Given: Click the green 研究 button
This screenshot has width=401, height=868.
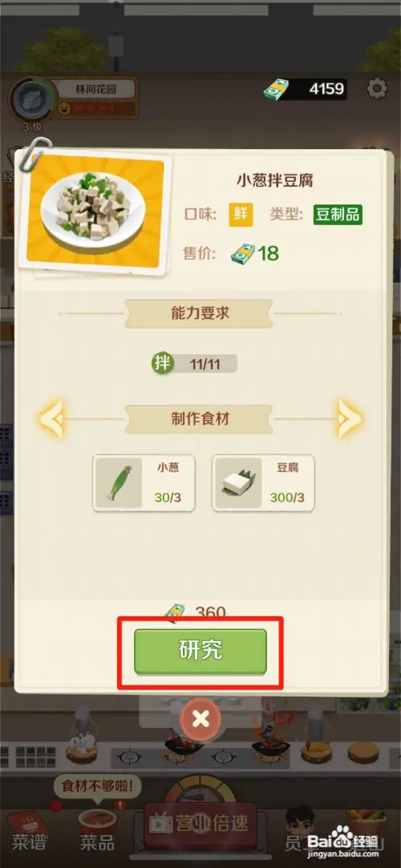Looking at the screenshot, I should coord(200,652).
